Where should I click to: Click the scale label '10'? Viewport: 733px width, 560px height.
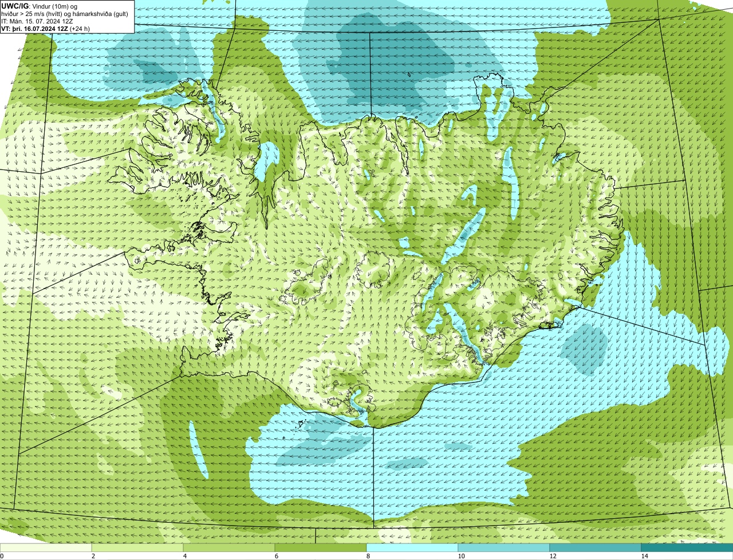(x=461, y=556)
